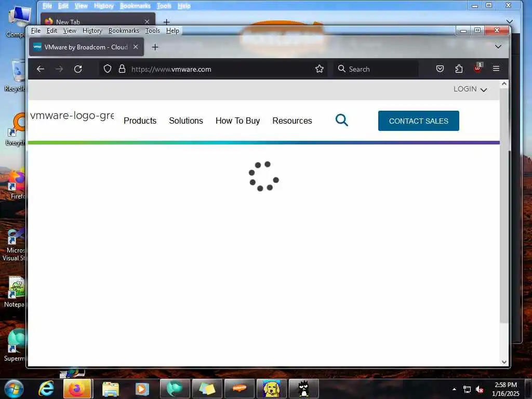Viewport: 532px width, 399px height.
Task: Open the Resources navigation link
Action: click(292, 121)
